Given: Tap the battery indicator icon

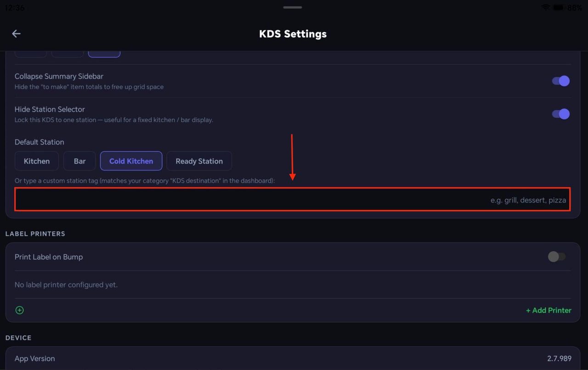Looking at the screenshot, I should 559,7.
